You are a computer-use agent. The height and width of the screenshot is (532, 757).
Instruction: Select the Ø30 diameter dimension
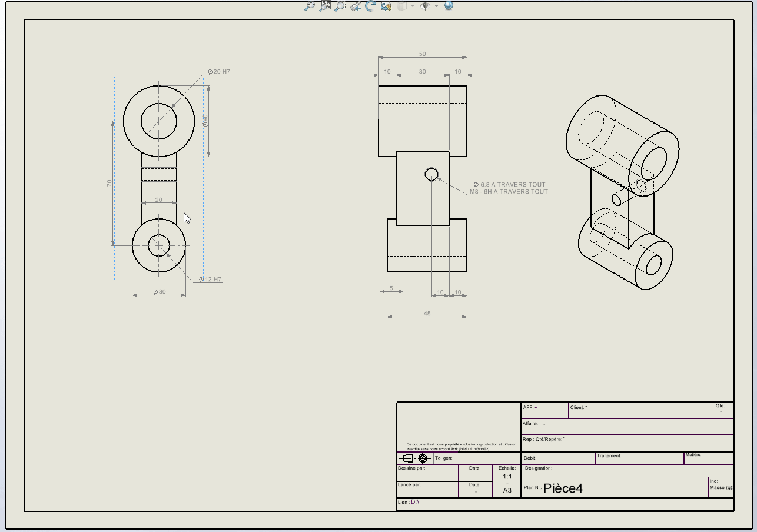pyautogui.click(x=159, y=292)
